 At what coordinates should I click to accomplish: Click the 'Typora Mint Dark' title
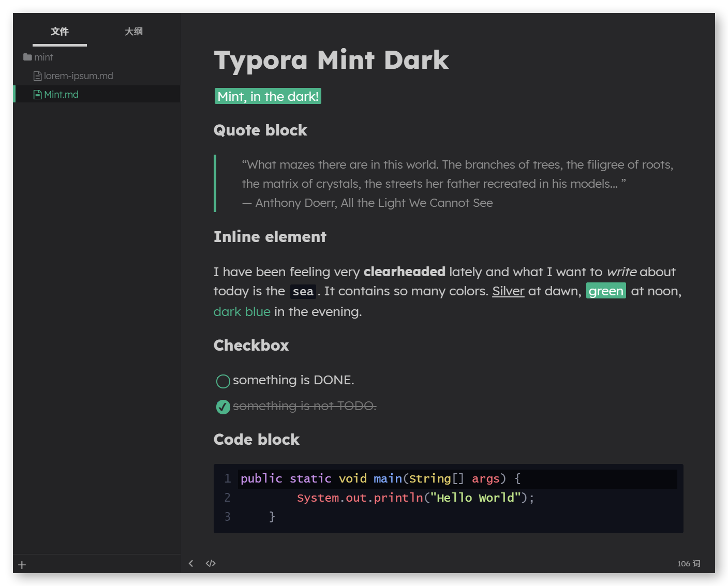[x=331, y=61]
